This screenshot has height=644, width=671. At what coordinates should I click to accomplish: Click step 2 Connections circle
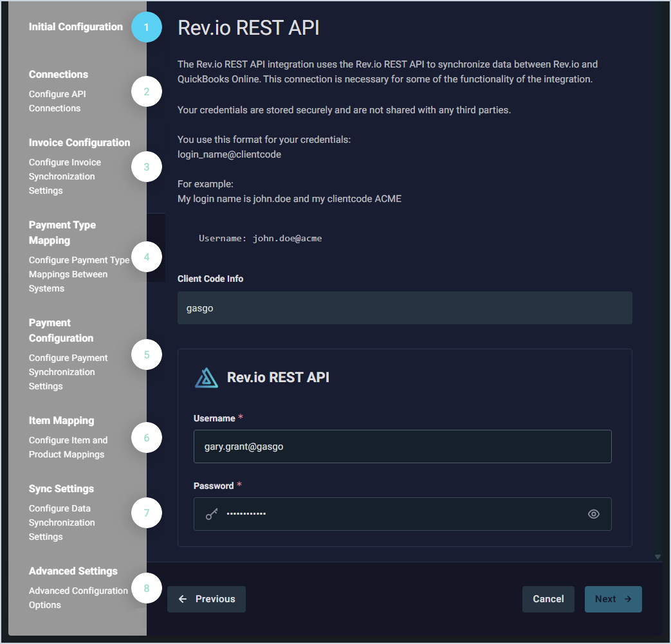(146, 91)
